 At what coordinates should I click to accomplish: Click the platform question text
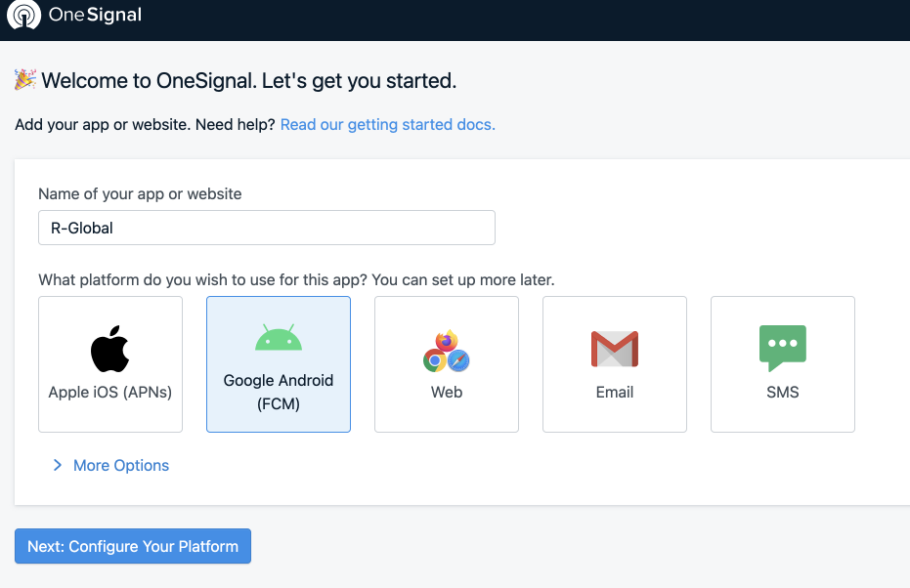[x=296, y=280]
